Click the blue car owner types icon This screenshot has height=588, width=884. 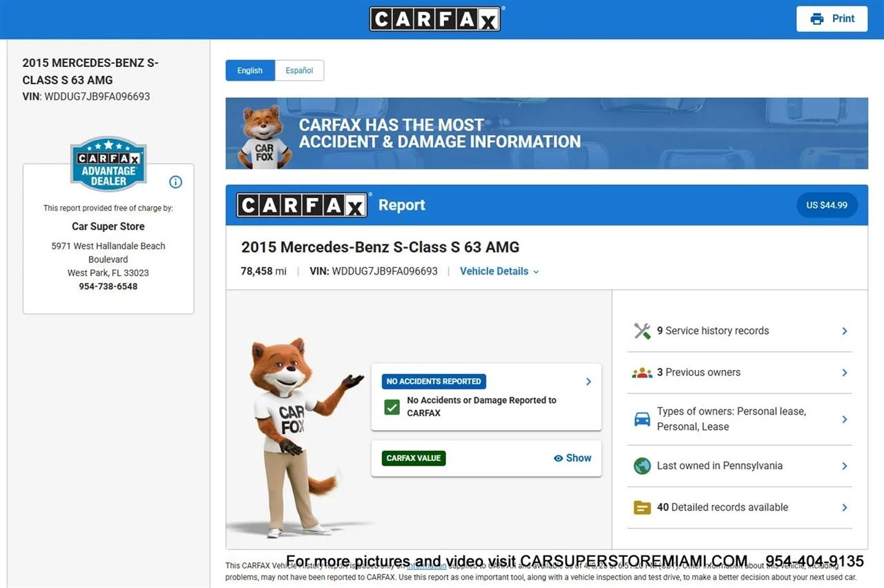(x=642, y=419)
